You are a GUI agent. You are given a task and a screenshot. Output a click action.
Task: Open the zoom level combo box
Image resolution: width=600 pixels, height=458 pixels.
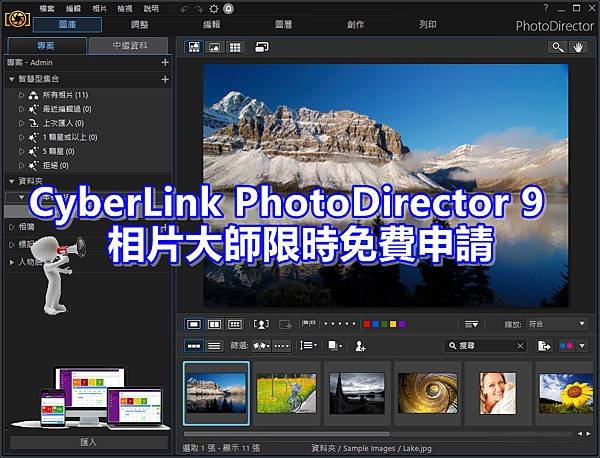tap(557, 324)
